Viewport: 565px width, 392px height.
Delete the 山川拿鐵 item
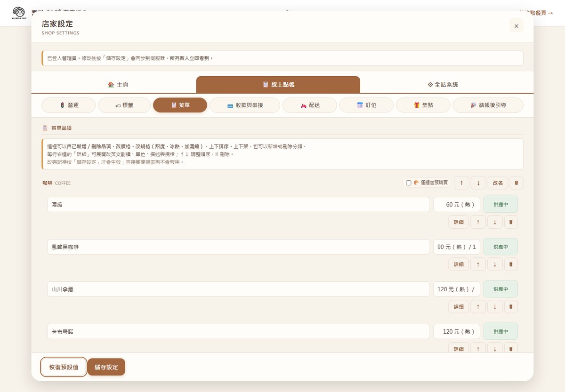click(x=511, y=307)
